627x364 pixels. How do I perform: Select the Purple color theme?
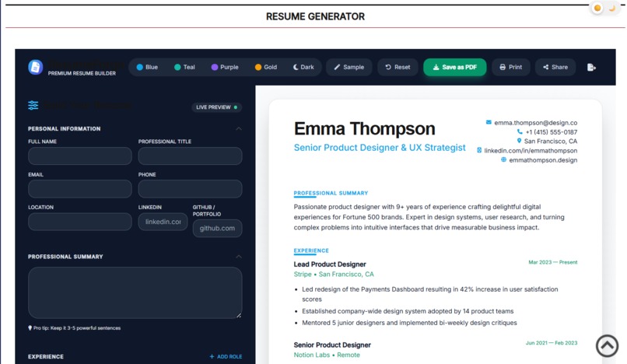click(x=225, y=67)
